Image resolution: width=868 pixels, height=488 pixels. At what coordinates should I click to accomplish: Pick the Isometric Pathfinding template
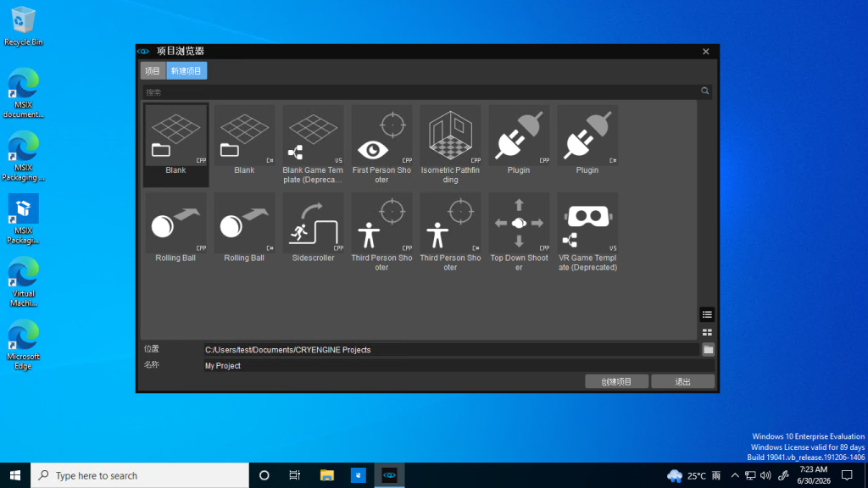(x=450, y=145)
